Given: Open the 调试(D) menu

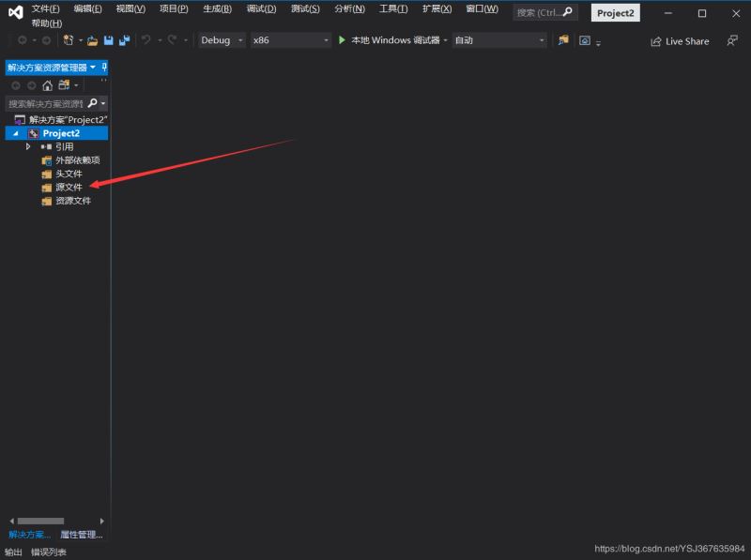Looking at the screenshot, I should click(261, 9).
